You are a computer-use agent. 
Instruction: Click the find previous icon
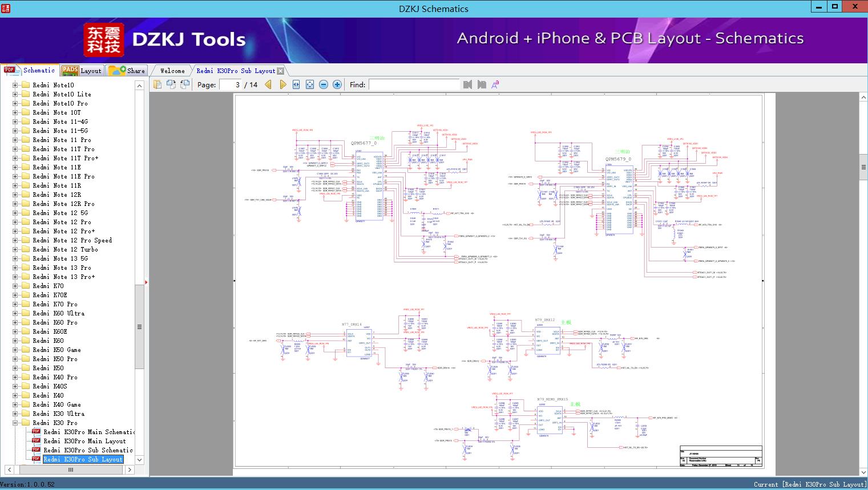[468, 84]
